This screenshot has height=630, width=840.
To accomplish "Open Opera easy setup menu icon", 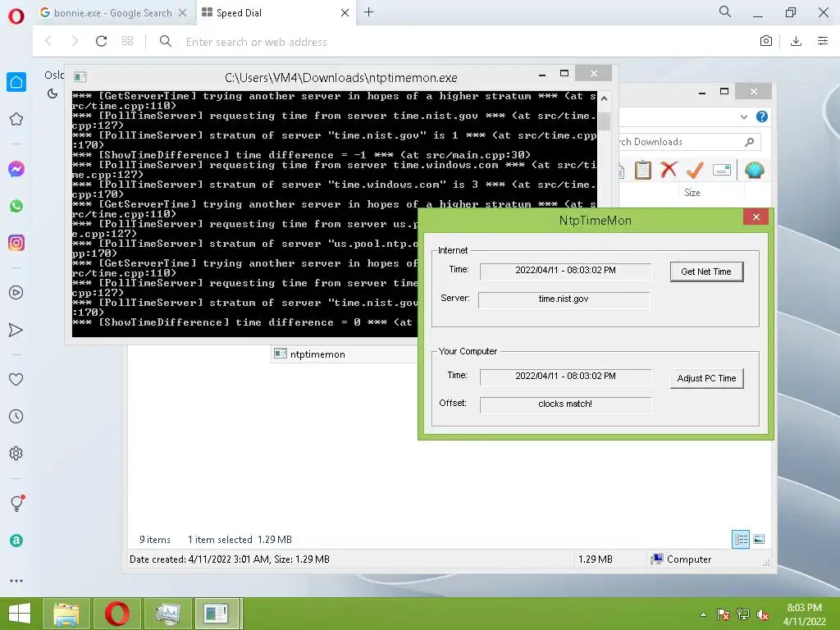I will pyautogui.click(x=823, y=41).
